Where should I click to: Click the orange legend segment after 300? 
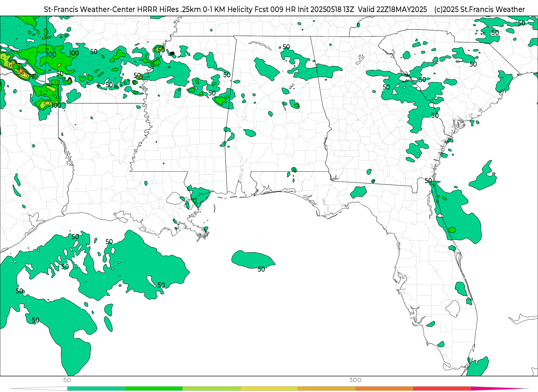[x=384, y=388]
